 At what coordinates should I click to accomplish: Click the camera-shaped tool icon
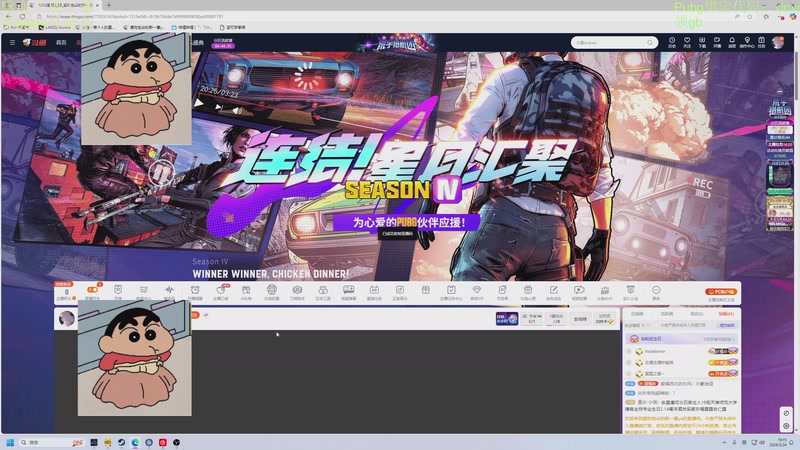(297, 292)
